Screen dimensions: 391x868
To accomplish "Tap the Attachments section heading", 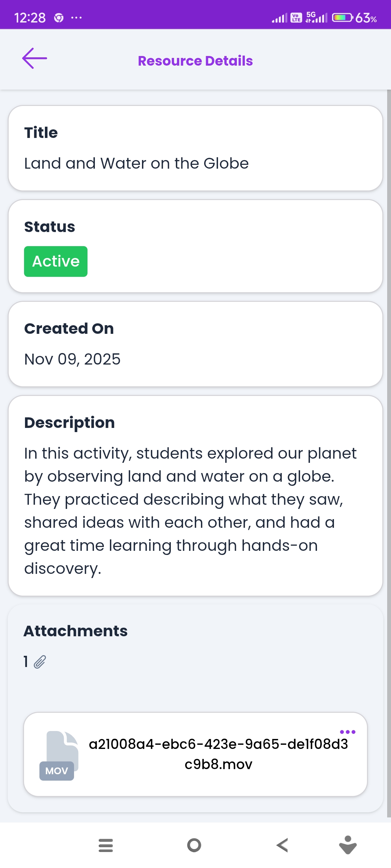I will [x=76, y=631].
